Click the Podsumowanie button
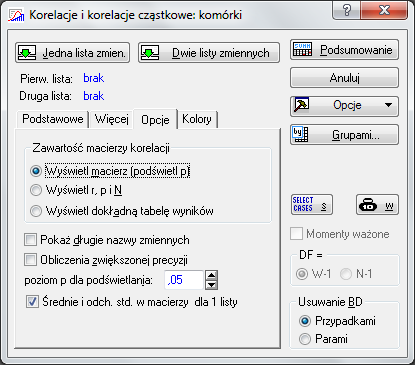This screenshot has height=365, width=415. (x=344, y=50)
